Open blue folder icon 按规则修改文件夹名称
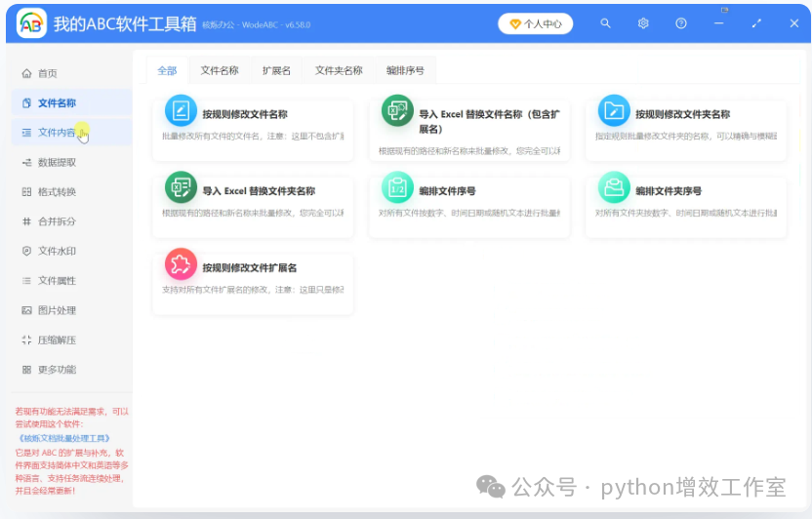The width and height of the screenshot is (812, 519). 614,110
